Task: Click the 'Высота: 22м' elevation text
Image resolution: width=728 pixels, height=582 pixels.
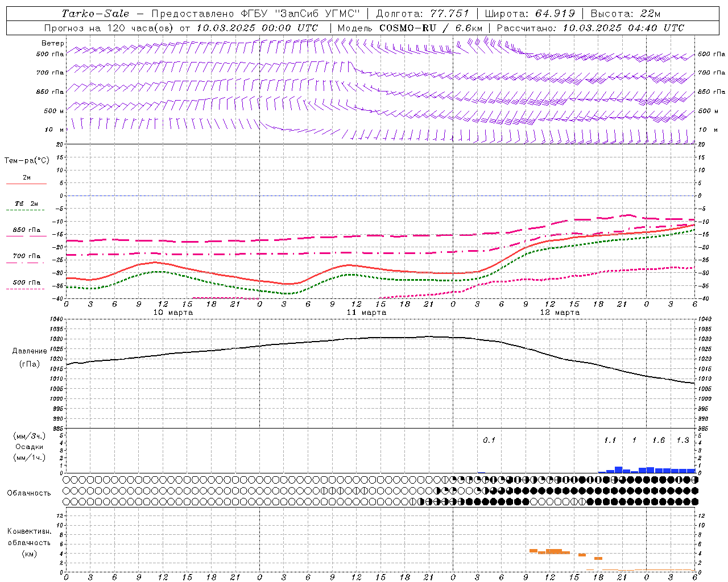Action: (x=626, y=14)
